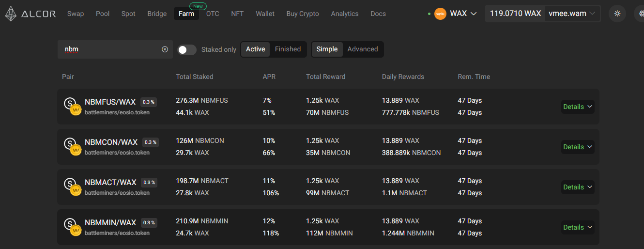Click the 106% APR value
This screenshot has width=644, height=249.
pos(271,193)
